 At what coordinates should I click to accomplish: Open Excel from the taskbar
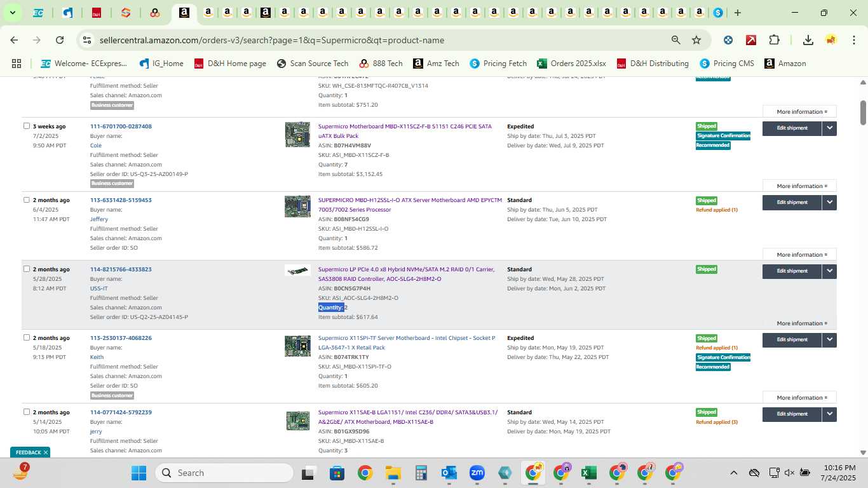point(588,473)
